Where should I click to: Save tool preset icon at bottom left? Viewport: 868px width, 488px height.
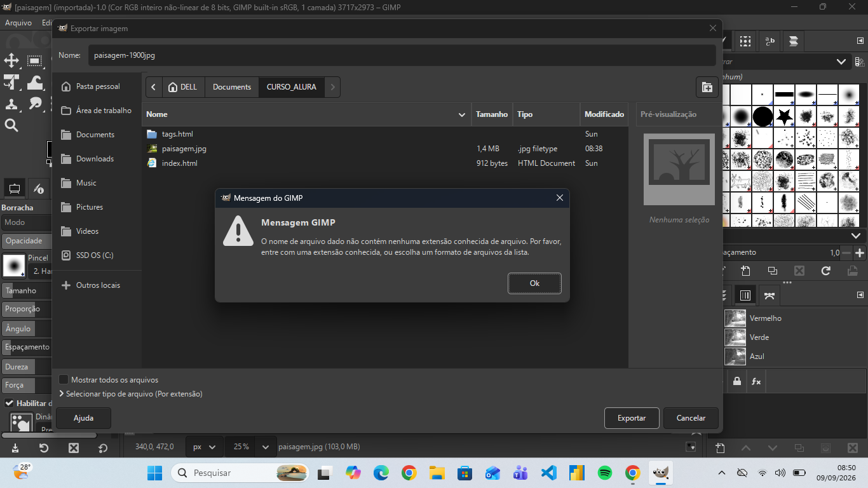[15, 448]
